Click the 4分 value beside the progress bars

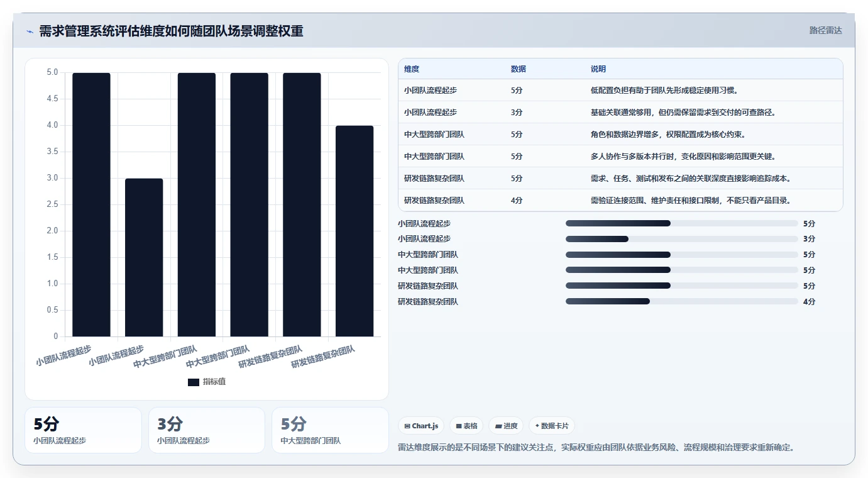809,302
